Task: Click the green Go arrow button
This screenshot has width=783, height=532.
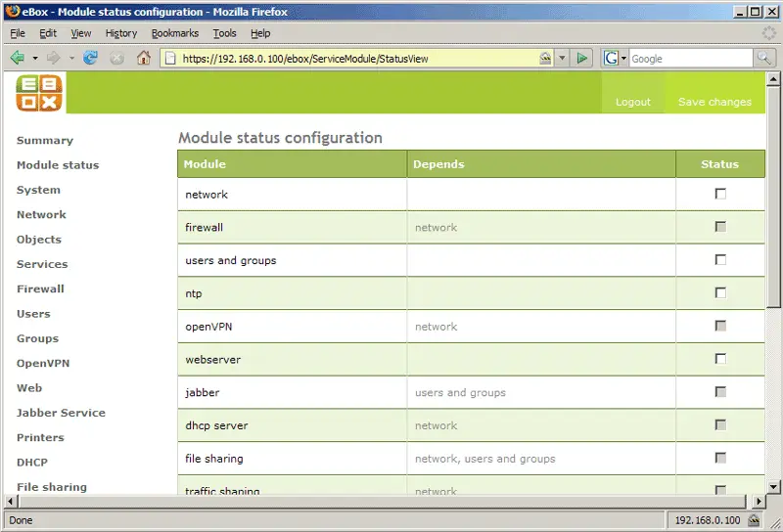Action: [x=581, y=59]
